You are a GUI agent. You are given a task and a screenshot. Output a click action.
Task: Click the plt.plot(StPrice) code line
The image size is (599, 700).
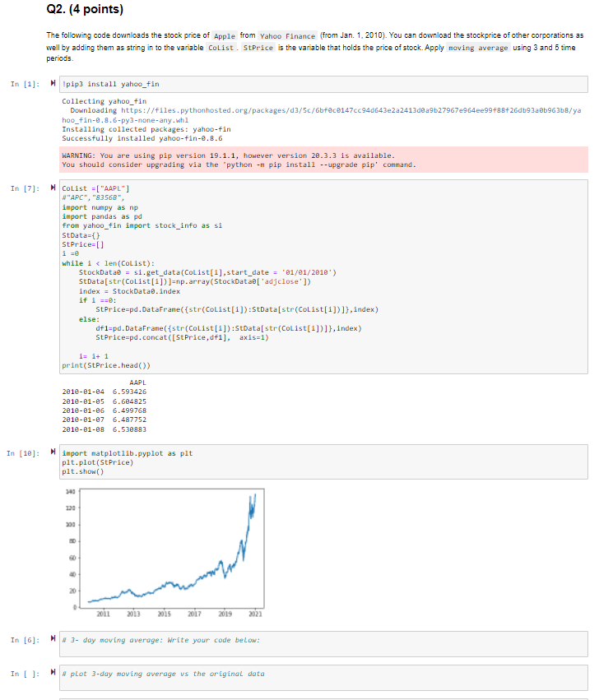point(97,462)
